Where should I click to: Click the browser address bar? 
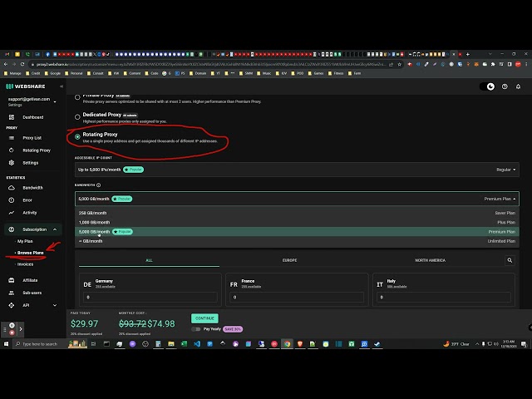pyautogui.click(x=210, y=64)
